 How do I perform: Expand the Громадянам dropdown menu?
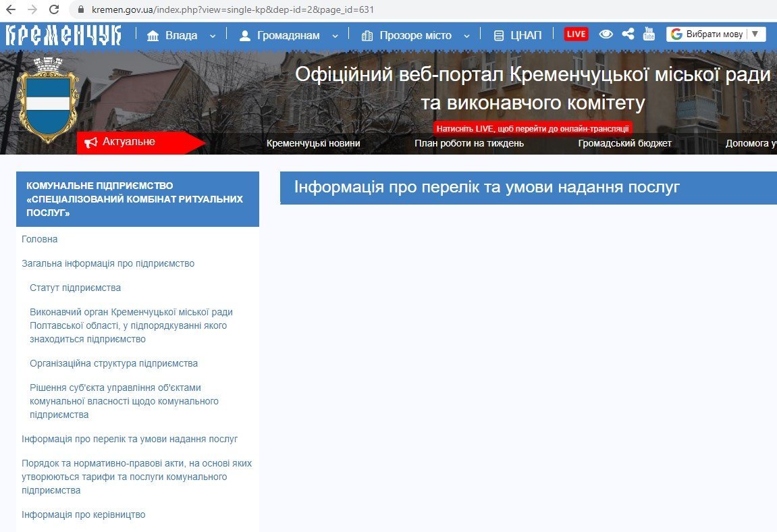[288, 35]
